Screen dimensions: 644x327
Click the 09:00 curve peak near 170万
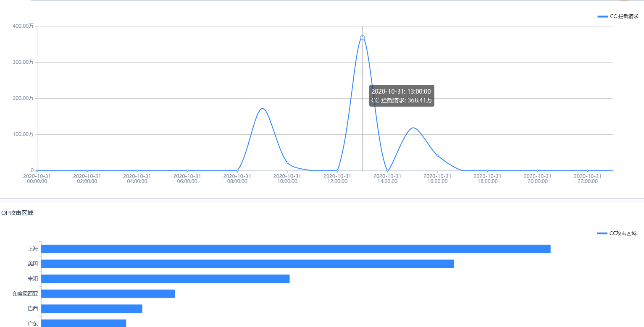pos(263,108)
